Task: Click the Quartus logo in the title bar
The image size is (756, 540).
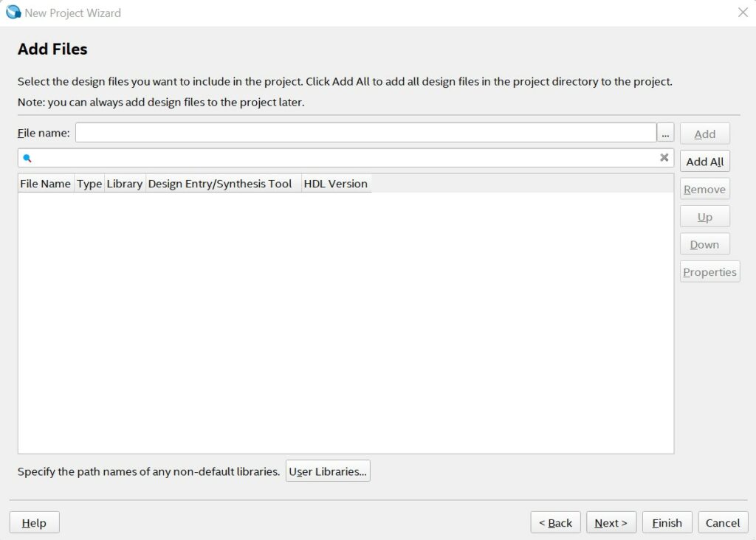Action: 13,13
